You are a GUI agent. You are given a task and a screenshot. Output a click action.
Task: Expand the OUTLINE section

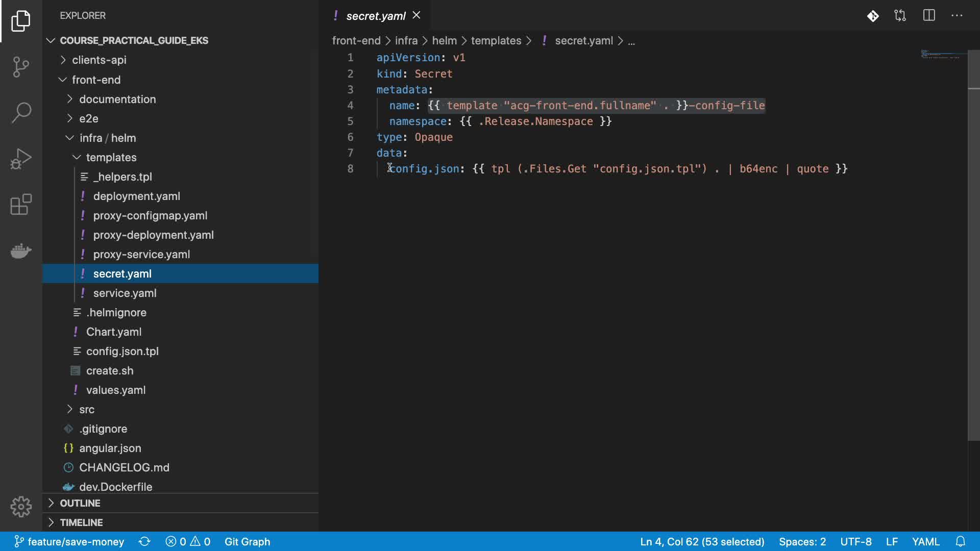coord(80,503)
